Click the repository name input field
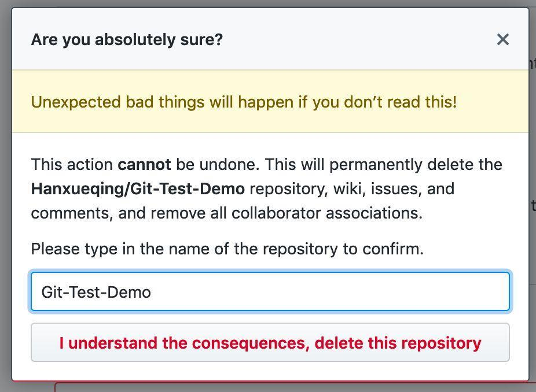536x392 pixels. click(x=270, y=291)
